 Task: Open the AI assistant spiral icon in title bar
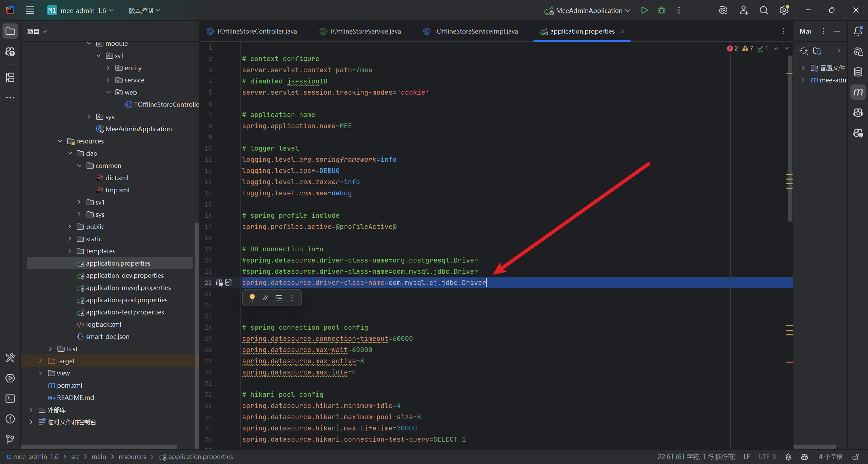click(723, 10)
